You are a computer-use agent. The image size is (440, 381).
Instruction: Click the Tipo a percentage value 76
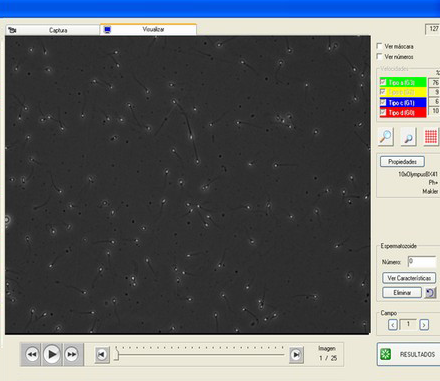[x=435, y=82]
